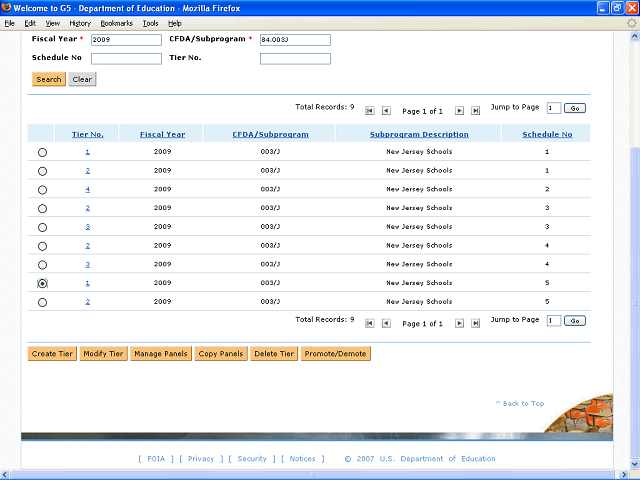Click the bottom next-page arrow icon
The image size is (640, 480).
coord(460,323)
